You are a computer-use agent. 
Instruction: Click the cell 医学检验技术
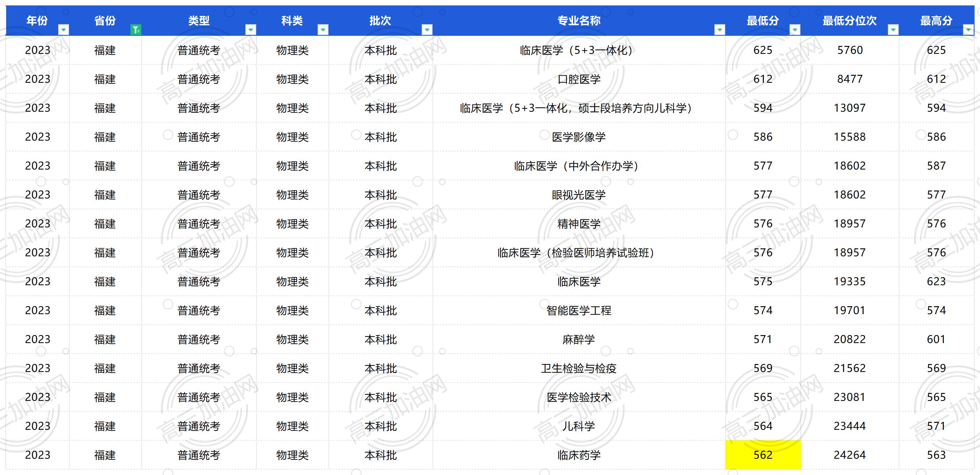click(x=579, y=397)
